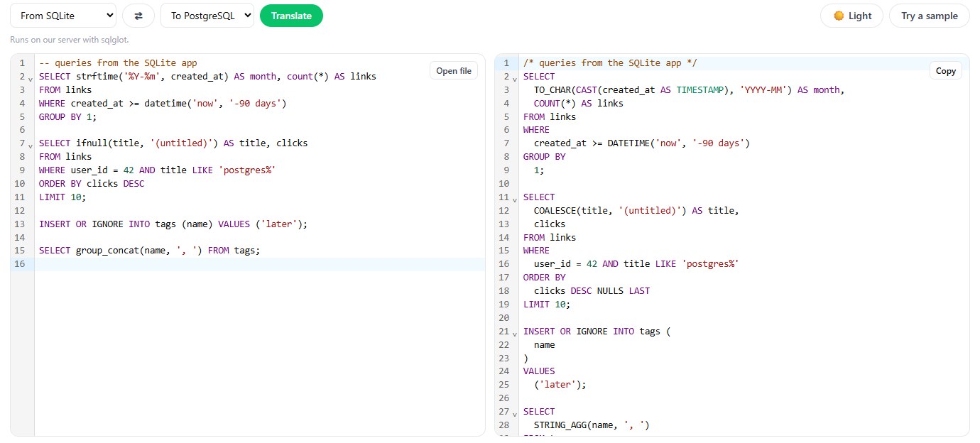Click 'COALESCE' in output line 12
Viewport: 980px width, 443px height.
tap(555, 210)
